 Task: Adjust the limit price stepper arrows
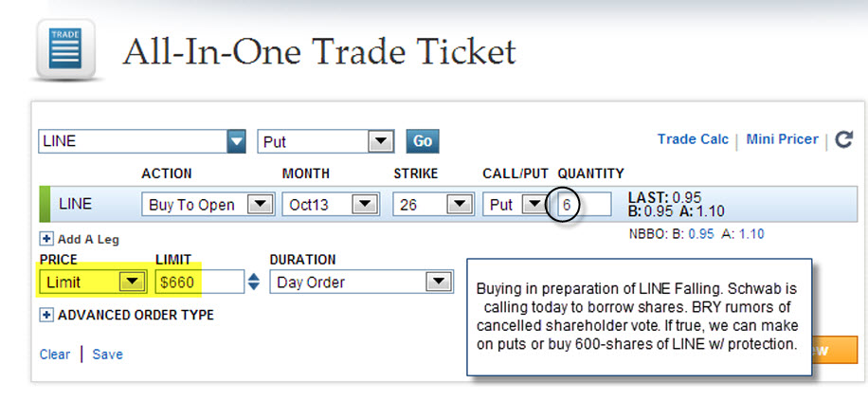(253, 282)
